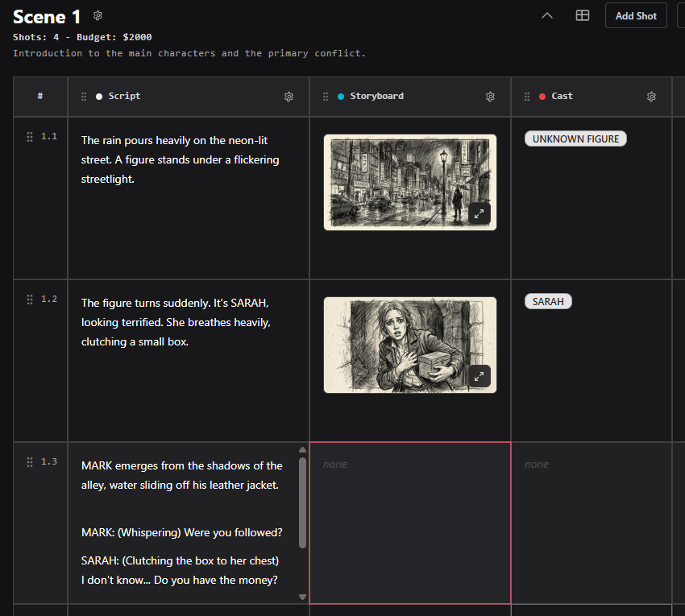Click shot 1.1 row drag handle
The image size is (685, 616).
coord(30,137)
